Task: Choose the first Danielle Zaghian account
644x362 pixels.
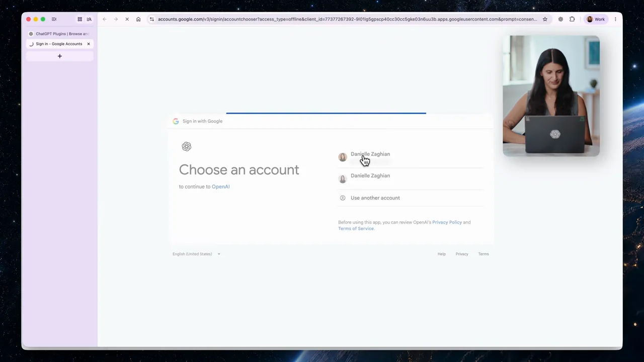Action: (411, 156)
